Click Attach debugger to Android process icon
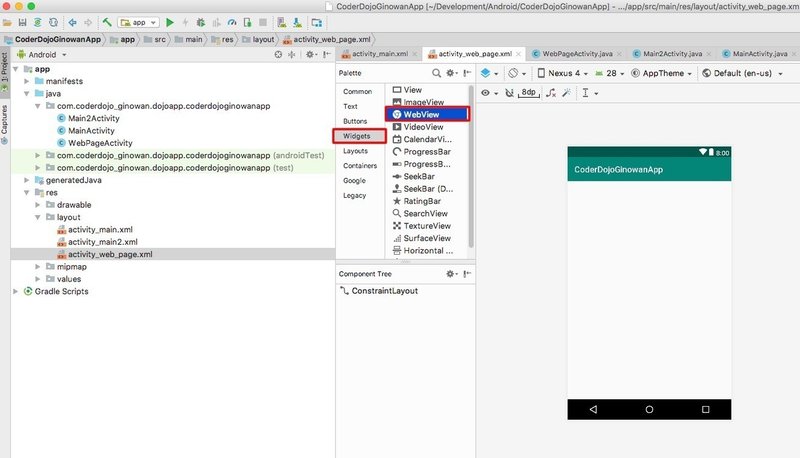 coord(247,22)
